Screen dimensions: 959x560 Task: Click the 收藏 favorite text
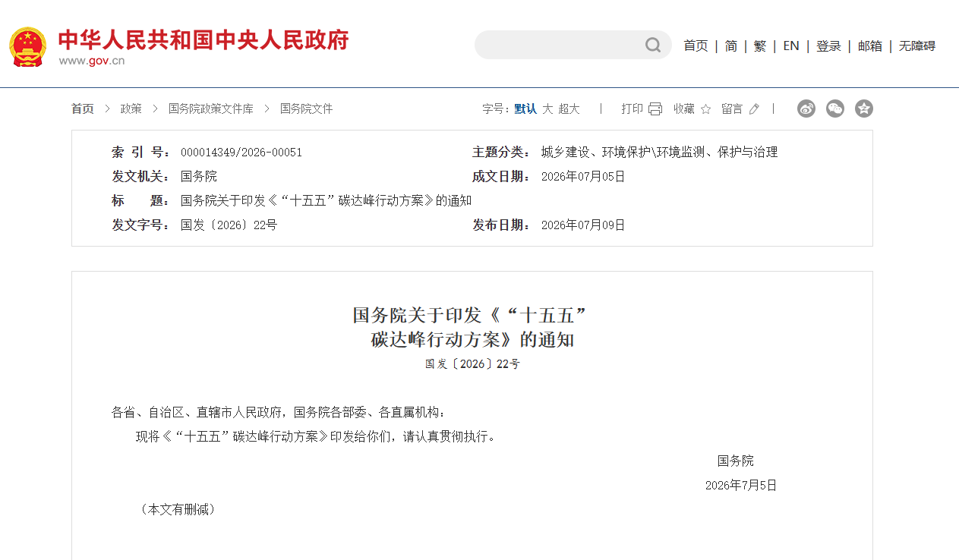[x=684, y=109]
